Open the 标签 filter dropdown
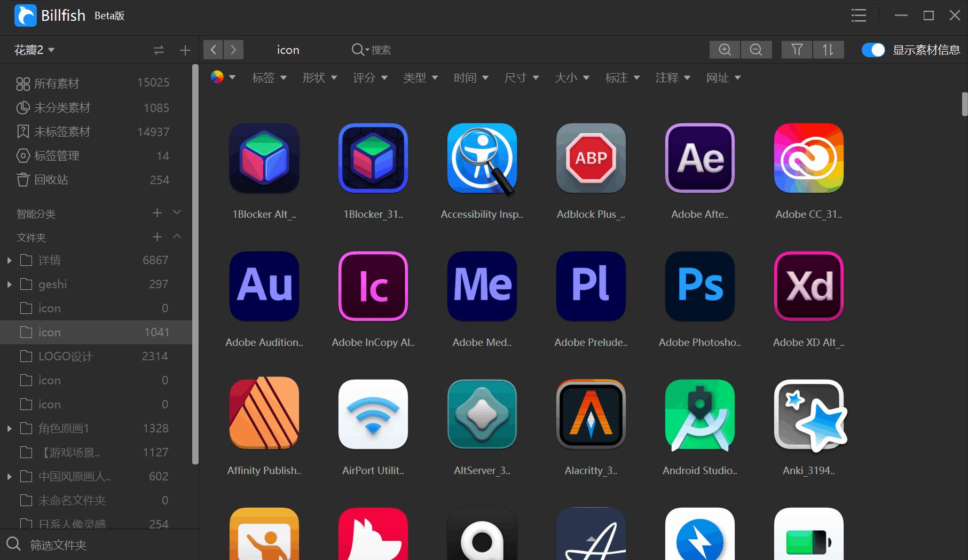Viewport: 968px width, 560px height. [269, 78]
